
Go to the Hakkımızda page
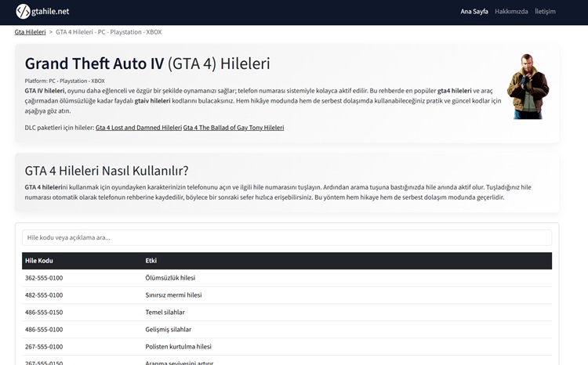click(x=511, y=12)
